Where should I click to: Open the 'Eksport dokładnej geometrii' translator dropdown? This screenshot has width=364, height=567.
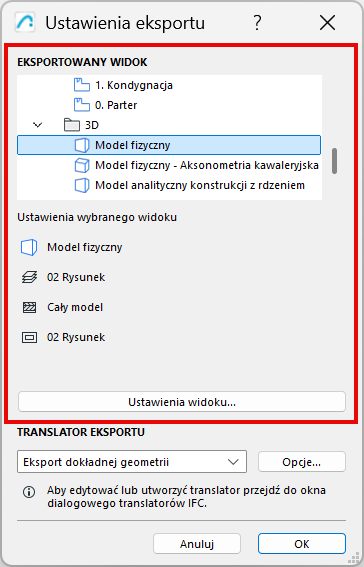point(132,462)
